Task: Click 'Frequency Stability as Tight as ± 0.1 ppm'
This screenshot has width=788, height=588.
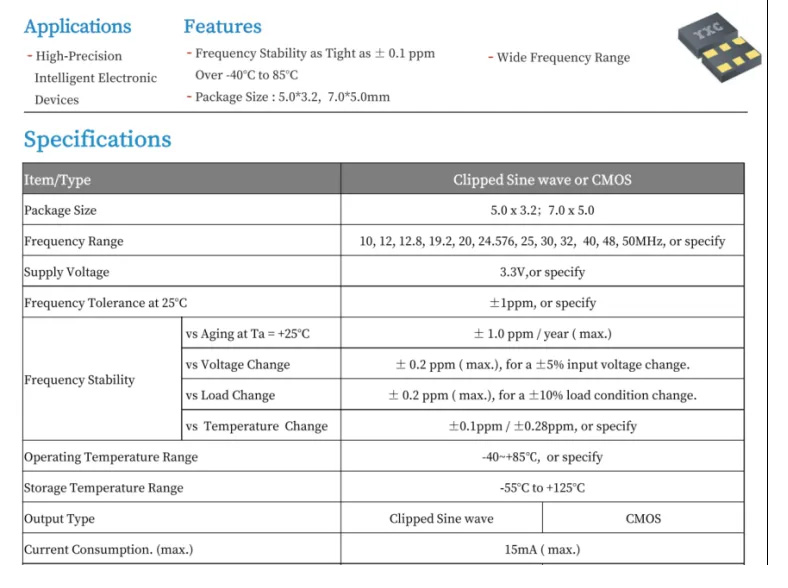Action: click(x=315, y=53)
